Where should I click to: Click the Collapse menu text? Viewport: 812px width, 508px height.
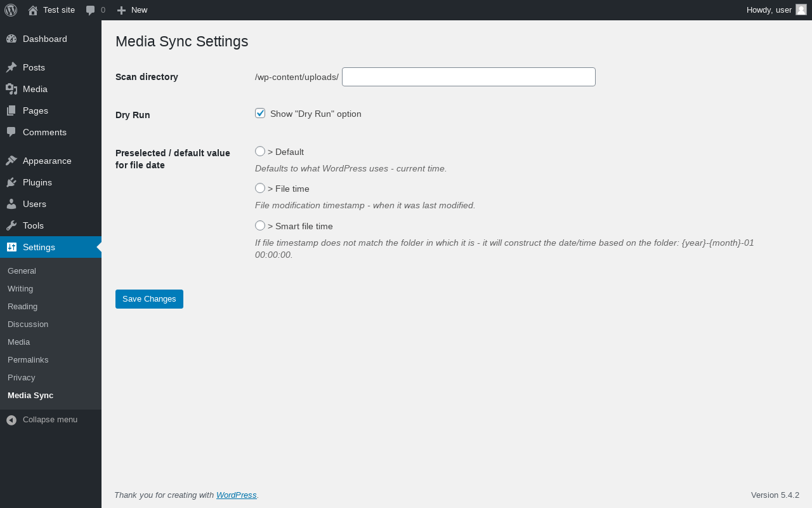point(50,420)
